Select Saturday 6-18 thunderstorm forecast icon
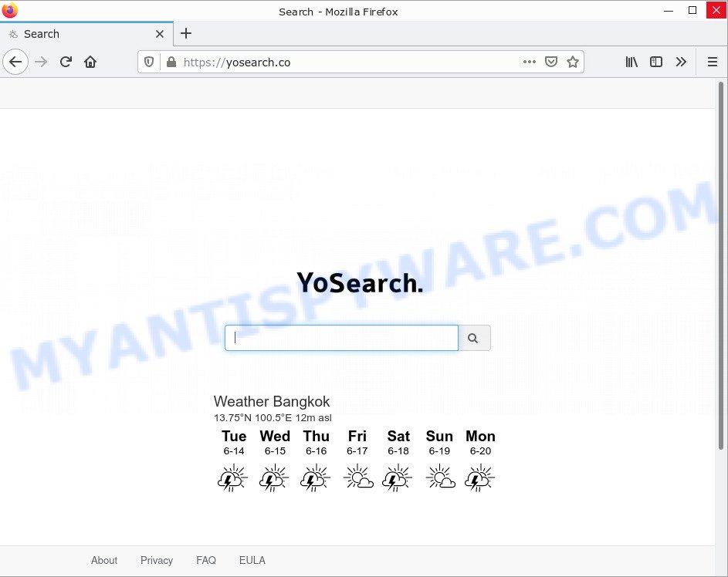Screen dimensions: 728x577 (x=397, y=477)
